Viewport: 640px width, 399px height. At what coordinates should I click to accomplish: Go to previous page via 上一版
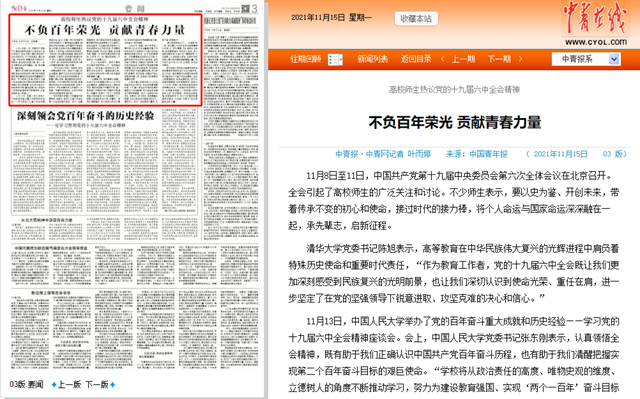(69, 384)
